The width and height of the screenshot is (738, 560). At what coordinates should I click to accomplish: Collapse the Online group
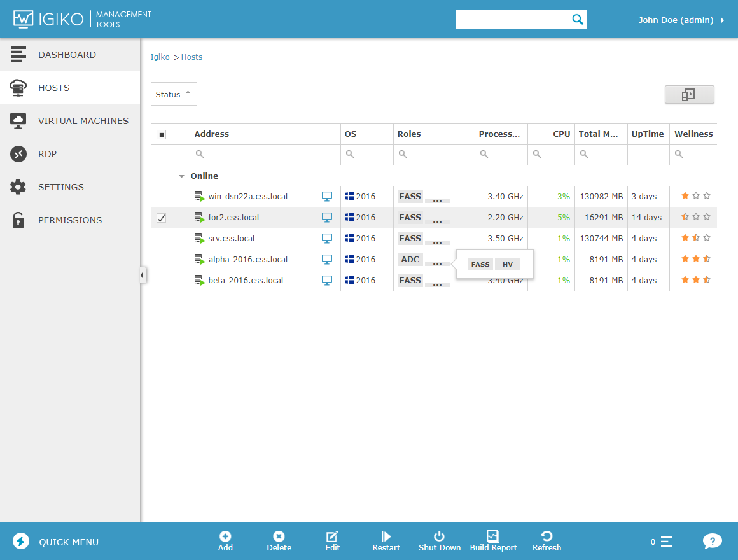point(182,176)
